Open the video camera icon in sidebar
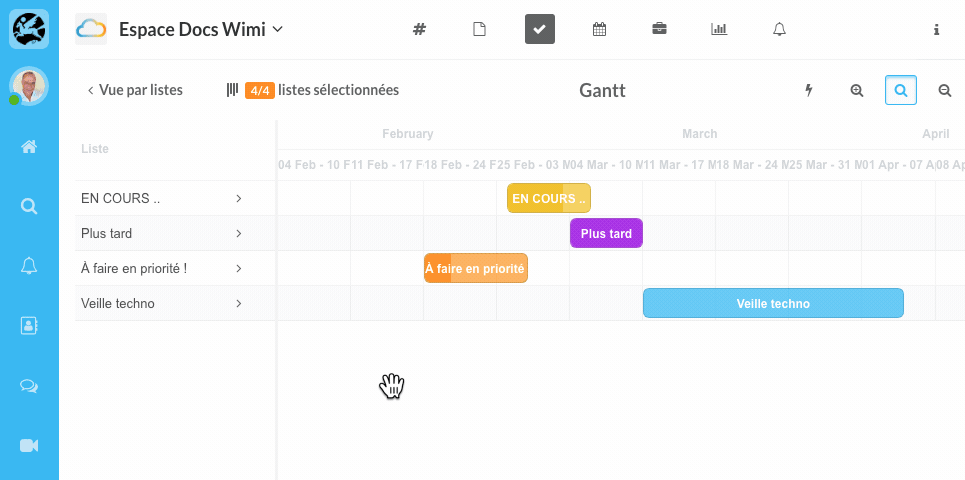Image resolution: width=965 pixels, height=480 pixels. (x=29, y=445)
